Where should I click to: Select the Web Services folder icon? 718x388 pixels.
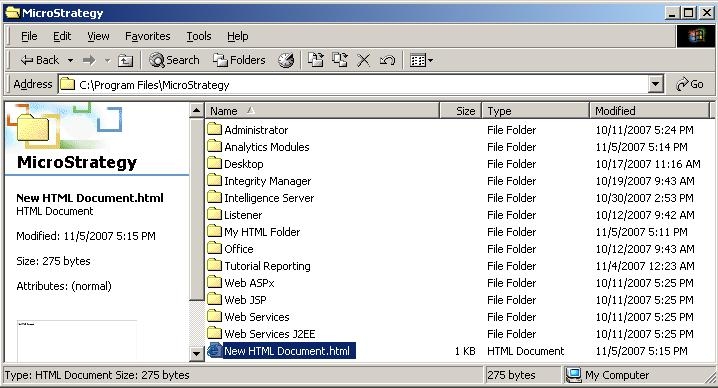pyautogui.click(x=214, y=316)
